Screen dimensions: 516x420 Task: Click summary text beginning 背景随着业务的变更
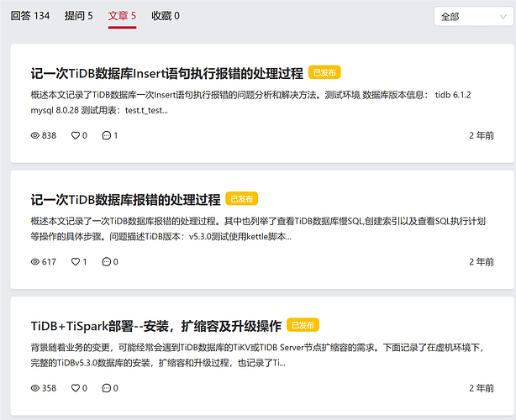pyautogui.click(x=257, y=355)
